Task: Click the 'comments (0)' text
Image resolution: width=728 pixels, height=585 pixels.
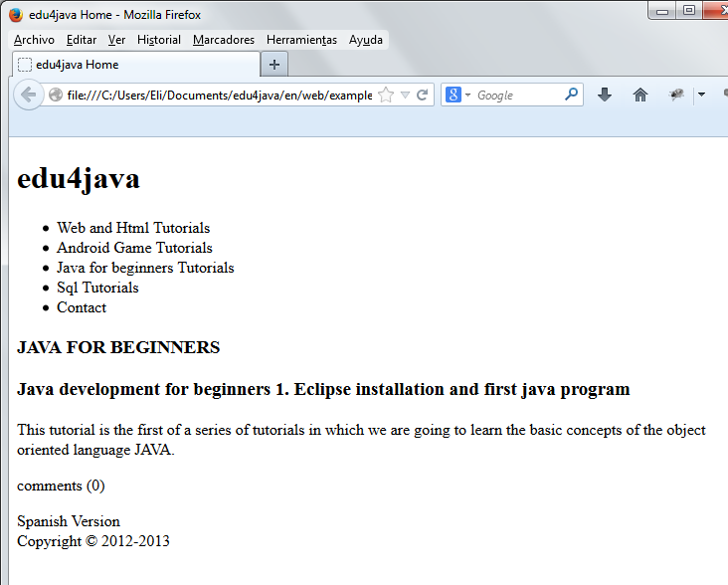Action: [x=61, y=486]
